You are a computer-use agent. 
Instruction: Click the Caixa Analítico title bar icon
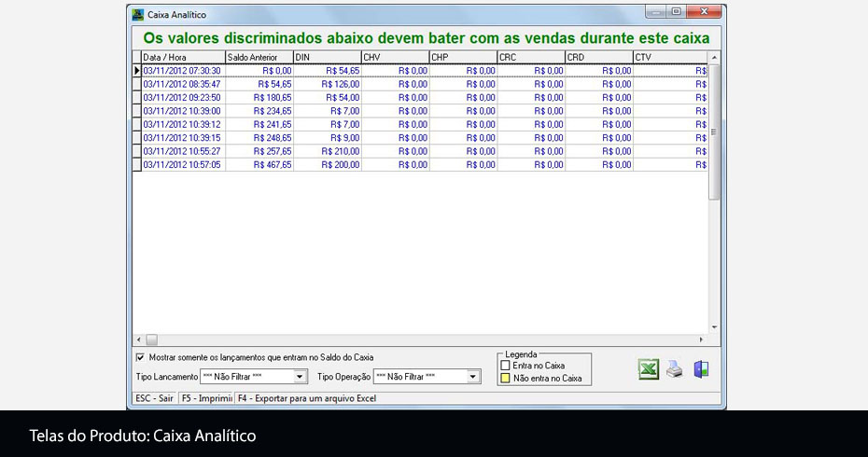pos(138,15)
